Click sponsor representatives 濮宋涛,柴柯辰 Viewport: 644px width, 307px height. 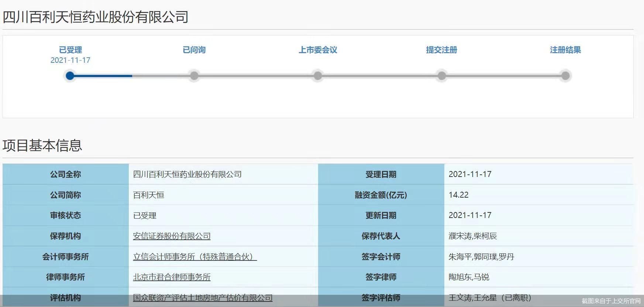[472, 236]
